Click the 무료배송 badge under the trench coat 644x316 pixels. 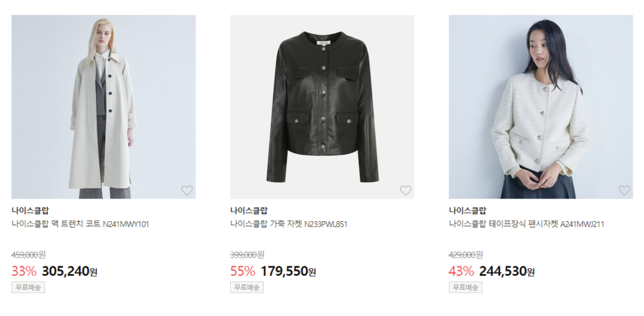(28, 288)
